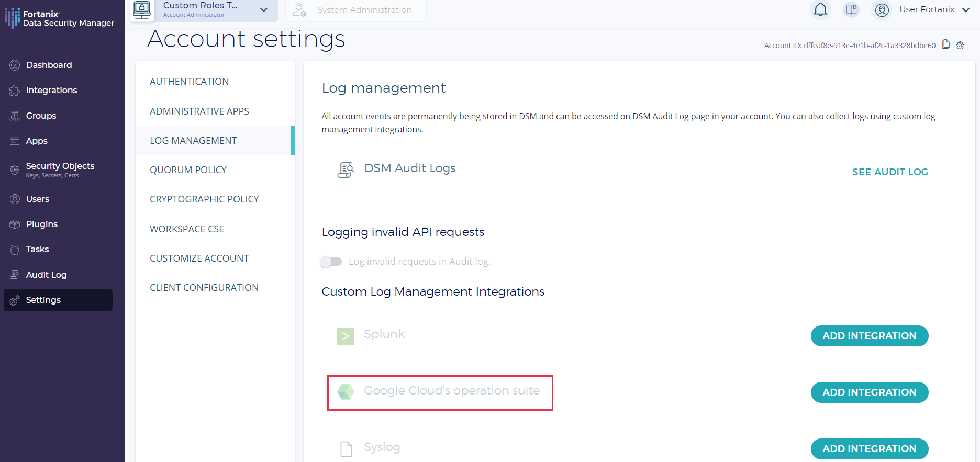Click the Syslog file icon
Screen dimensions: 980x462
(x=346, y=448)
